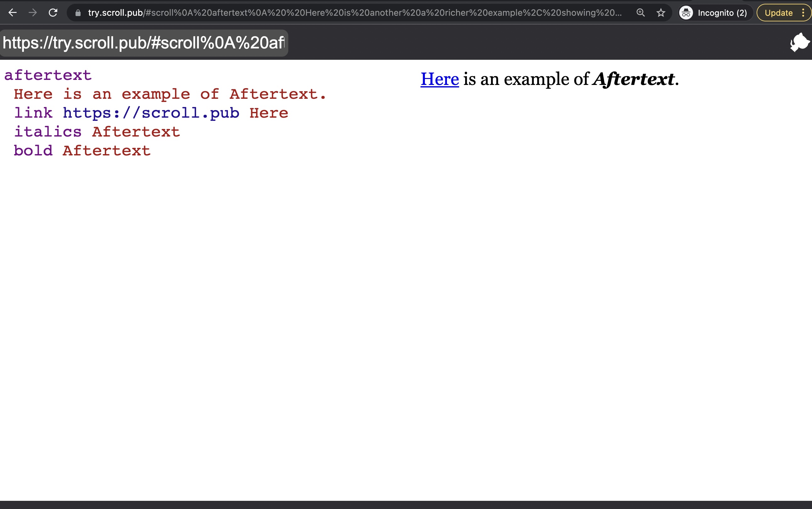Reload the page with refresh icon
This screenshot has width=812, height=509.
(53, 13)
